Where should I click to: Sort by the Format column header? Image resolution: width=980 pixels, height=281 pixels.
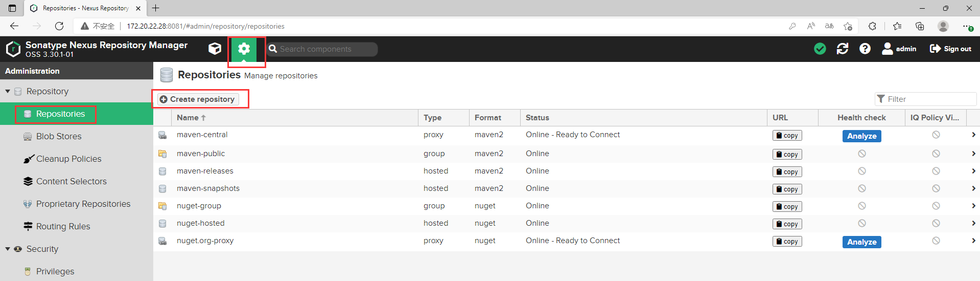[495, 118]
